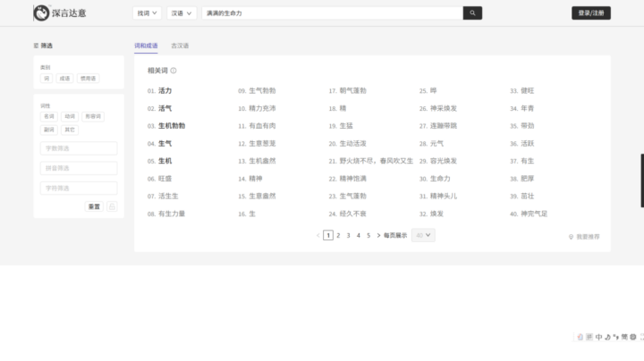Toggle the 形容词 part-of-speech filter
This screenshot has width=644, height=361.
click(x=93, y=116)
